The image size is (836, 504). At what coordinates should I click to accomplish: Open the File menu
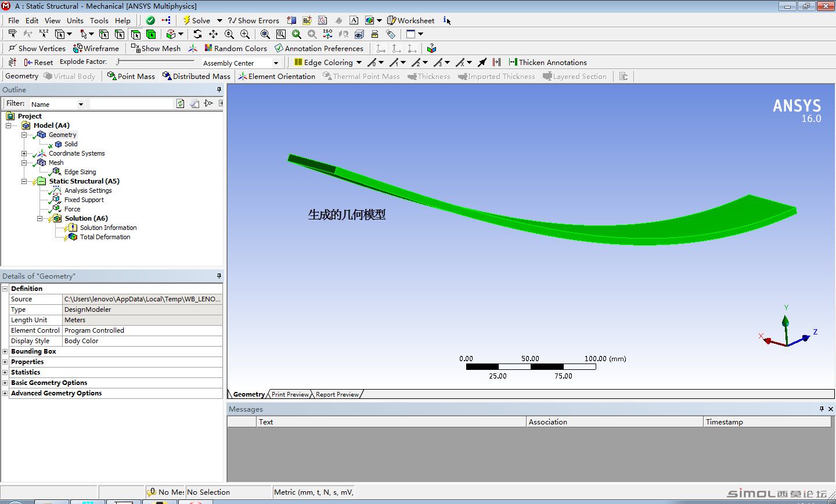point(13,20)
